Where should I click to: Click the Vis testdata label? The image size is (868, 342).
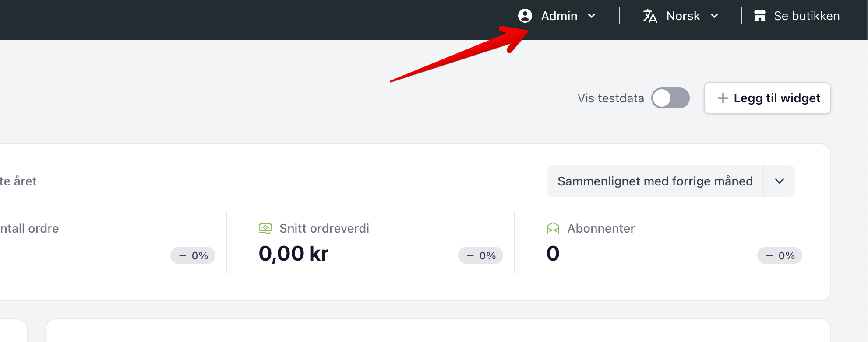point(610,98)
